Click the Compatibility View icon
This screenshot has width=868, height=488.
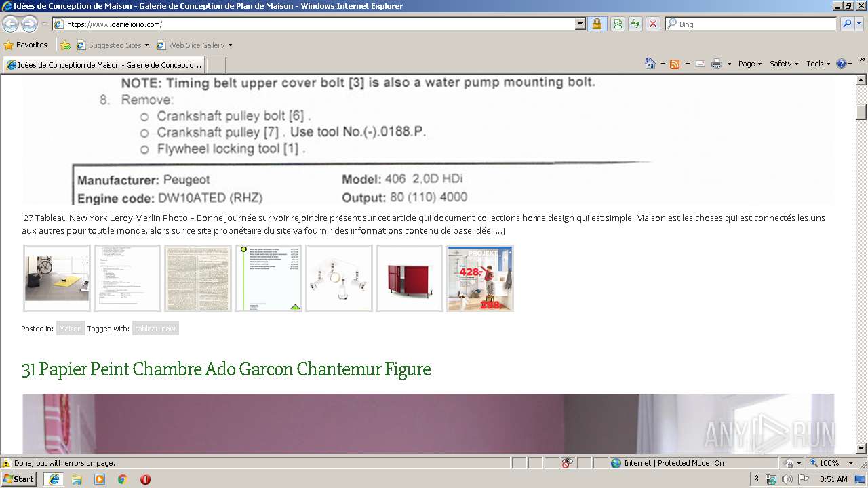(618, 24)
